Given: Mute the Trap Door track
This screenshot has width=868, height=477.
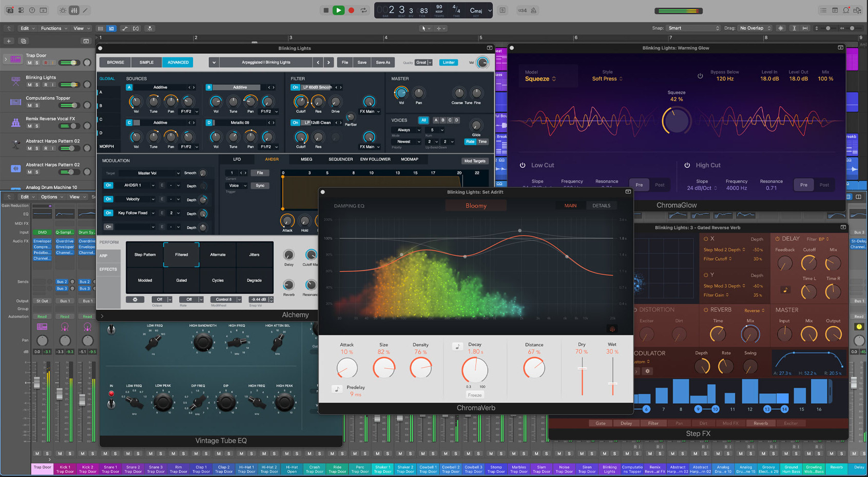Looking at the screenshot, I should point(30,63).
